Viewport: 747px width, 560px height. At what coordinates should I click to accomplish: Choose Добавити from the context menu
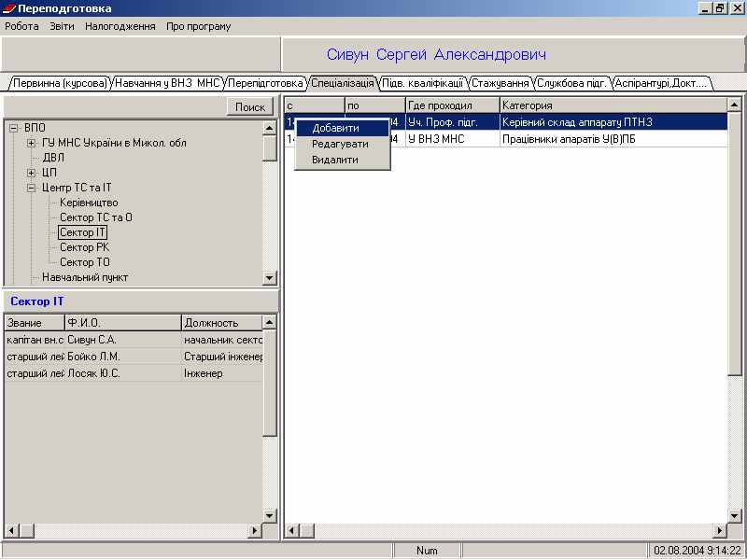343,128
